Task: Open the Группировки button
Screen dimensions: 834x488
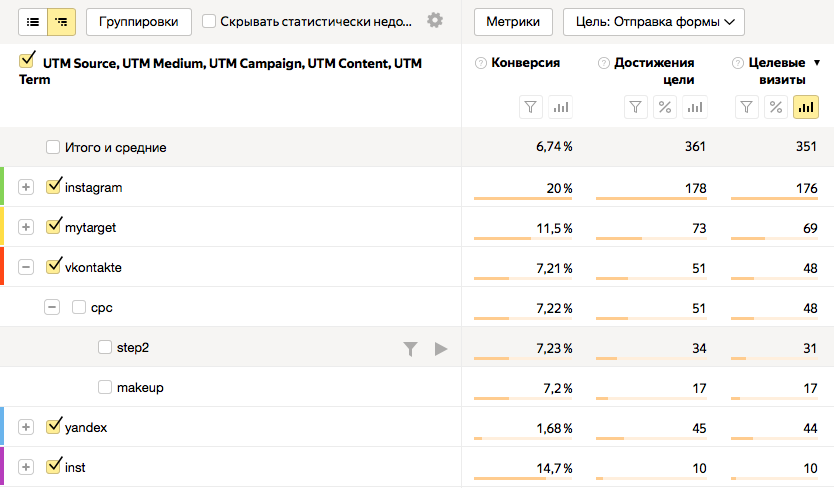Action: (138, 21)
